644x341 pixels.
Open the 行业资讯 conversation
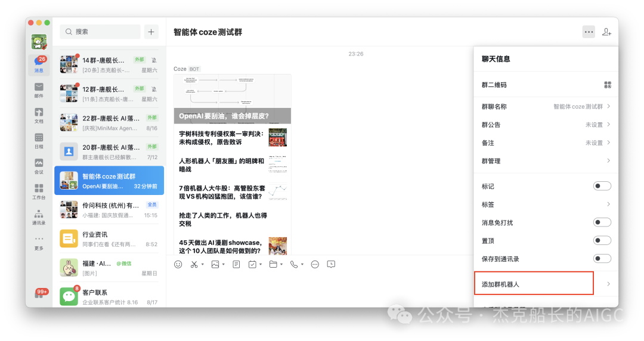[109, 238]
